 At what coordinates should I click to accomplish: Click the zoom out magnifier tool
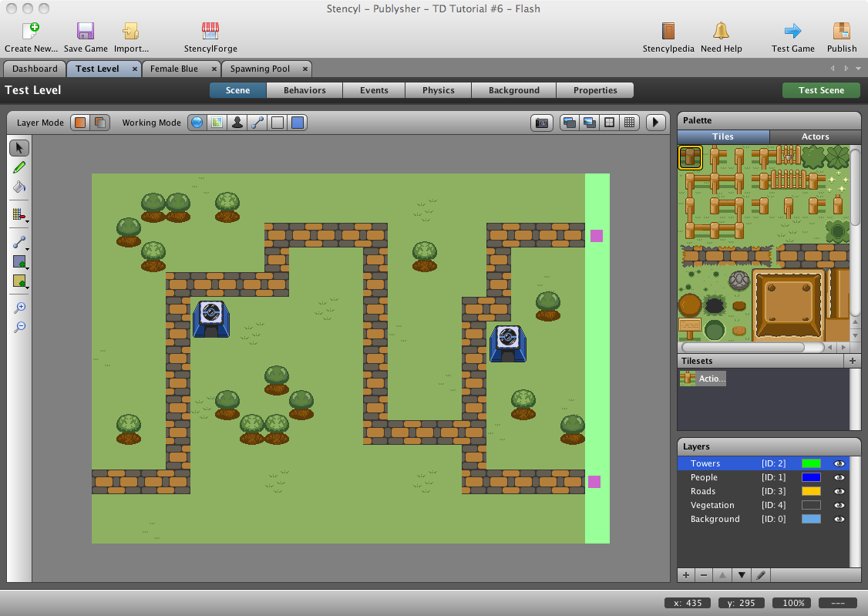(x=19, y=327)
